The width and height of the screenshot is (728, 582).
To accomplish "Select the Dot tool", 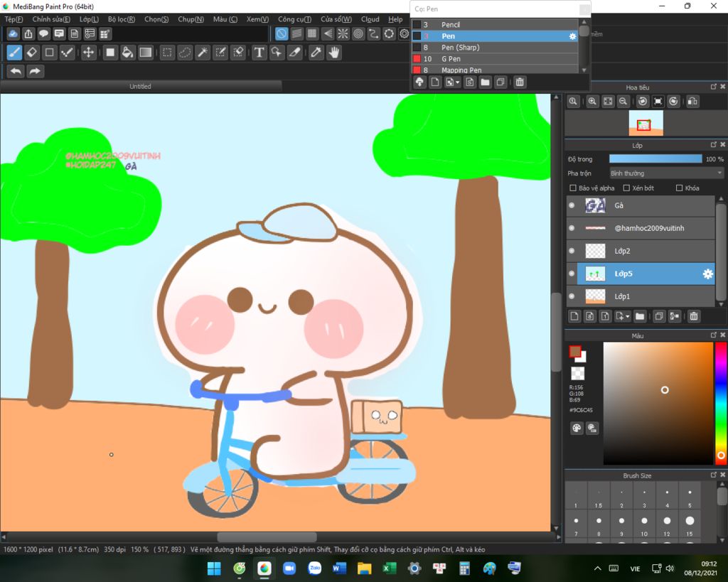I will click(50, 53).
